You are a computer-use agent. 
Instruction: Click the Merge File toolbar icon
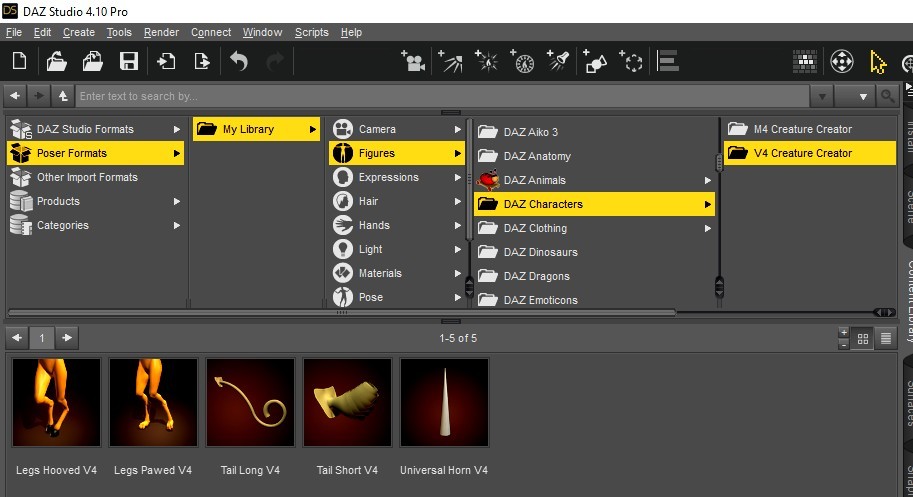pyautogui.click(x=93, y=61)
